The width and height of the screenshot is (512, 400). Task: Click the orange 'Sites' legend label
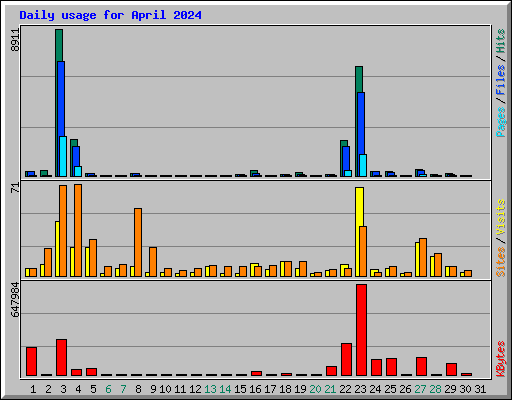tap(501, 262)
